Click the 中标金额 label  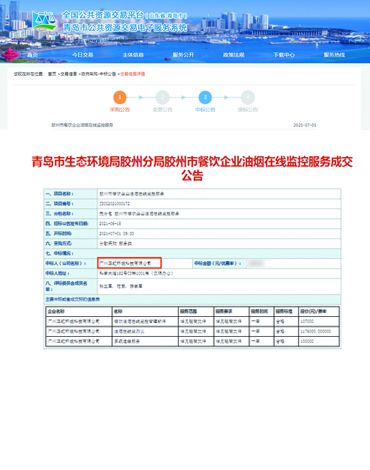coord(217,263)
